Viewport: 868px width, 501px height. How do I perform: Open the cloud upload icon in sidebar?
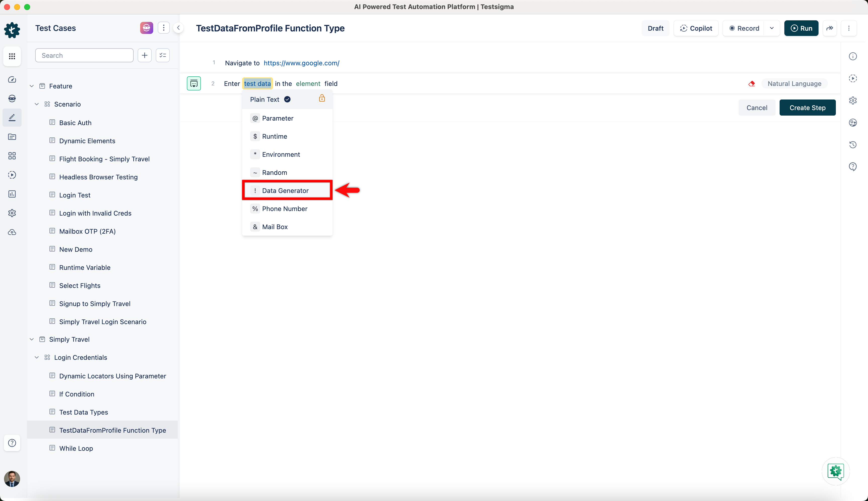(x=12, y=232)
